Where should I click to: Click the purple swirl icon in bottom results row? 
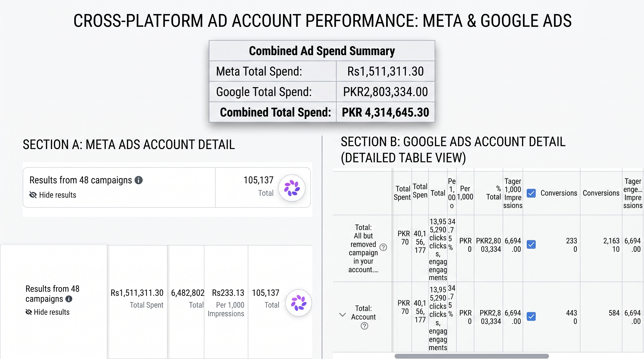click(299, 303)
